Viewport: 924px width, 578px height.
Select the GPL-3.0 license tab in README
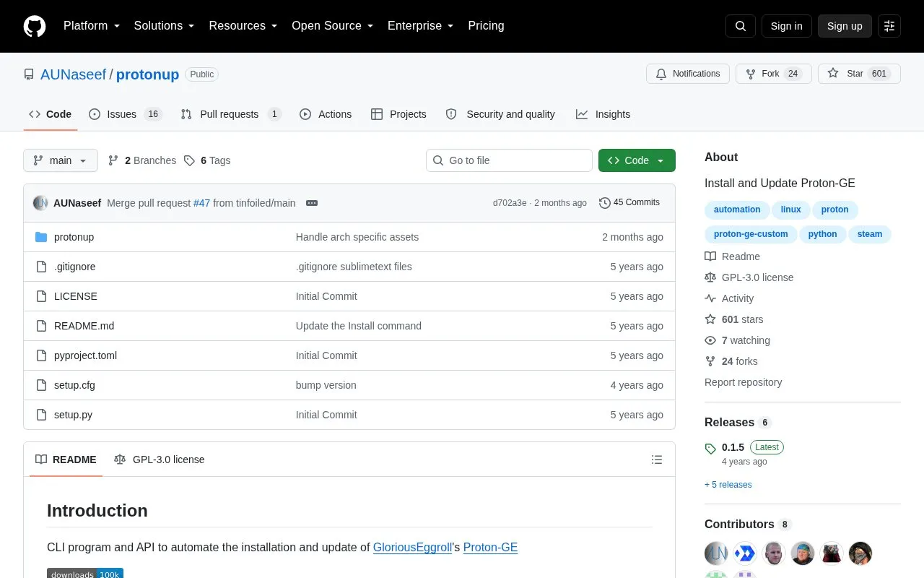coord(160,460)
